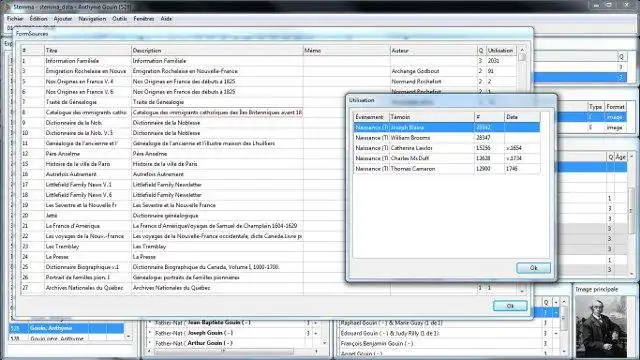The height and width of the screenshot is (360, 640).
Task: Click the Archange Godbout author cell
Action: (x=433, y=71)
